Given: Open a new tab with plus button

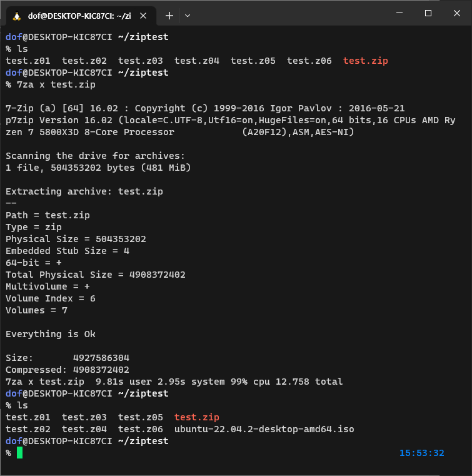Looking at the screenshot, I should [x=169, y=16].
